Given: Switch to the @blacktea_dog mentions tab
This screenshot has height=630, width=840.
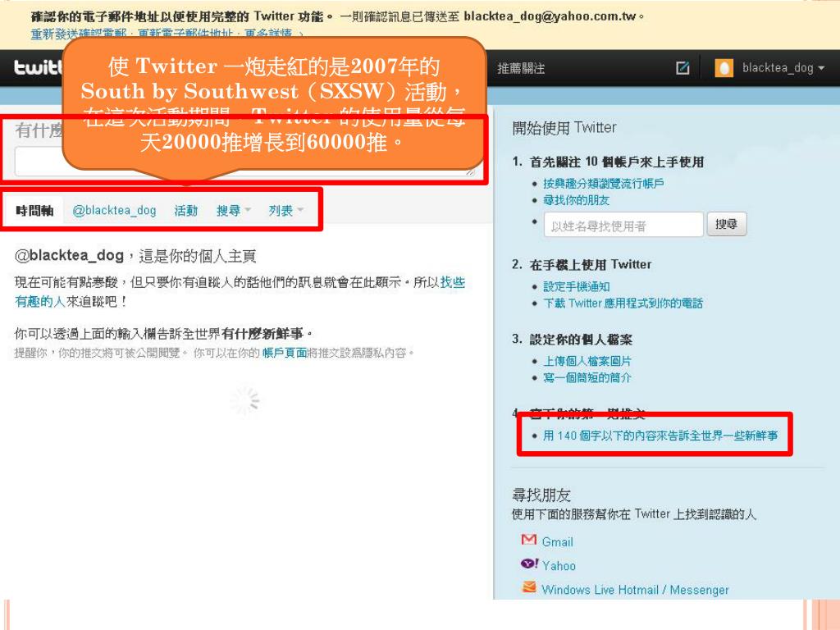Looking at the screenshot, I should pyautogui.click(x=114, y=211).
